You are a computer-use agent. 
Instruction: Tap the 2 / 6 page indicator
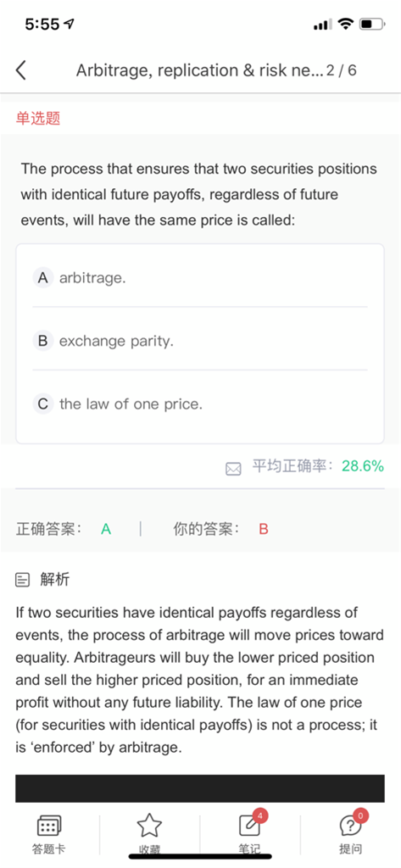tap(342, 71)
